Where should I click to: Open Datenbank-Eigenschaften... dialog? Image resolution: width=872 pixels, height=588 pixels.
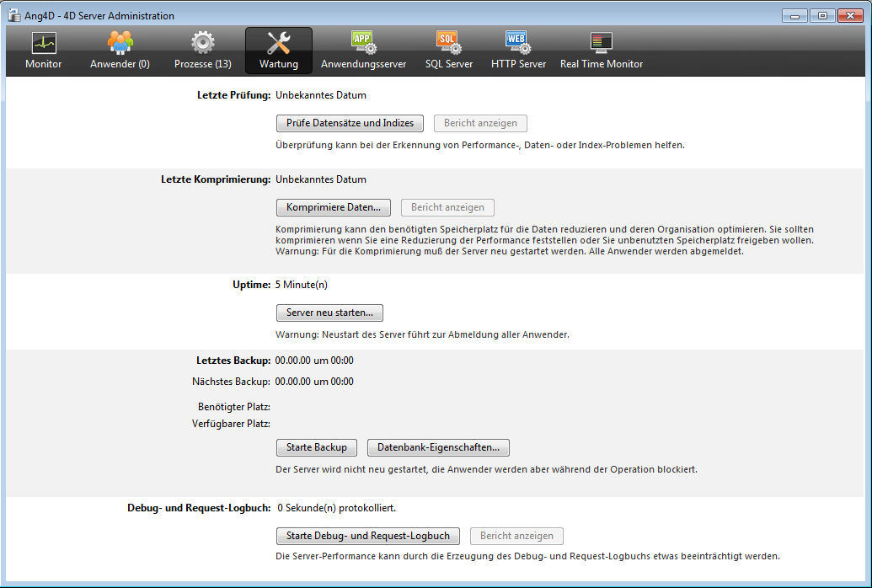[438, 447]
